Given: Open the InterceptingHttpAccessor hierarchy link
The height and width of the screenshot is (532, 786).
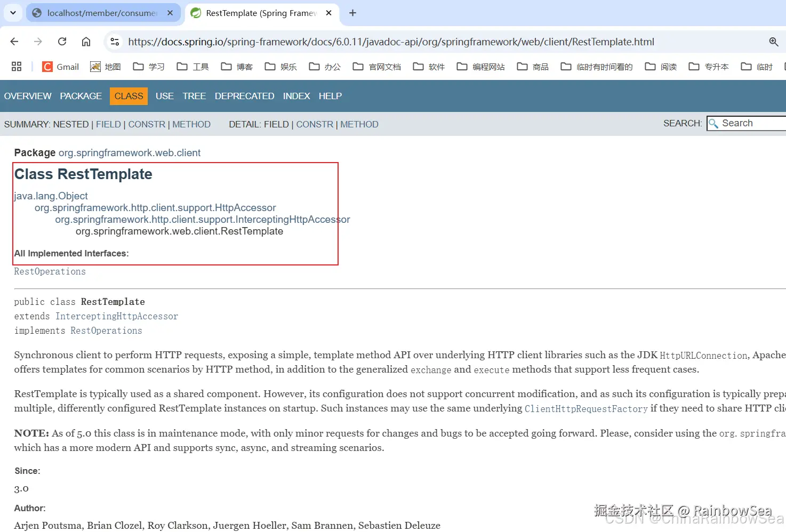Looking at the screenshot, I should click(x=203, y=220).
